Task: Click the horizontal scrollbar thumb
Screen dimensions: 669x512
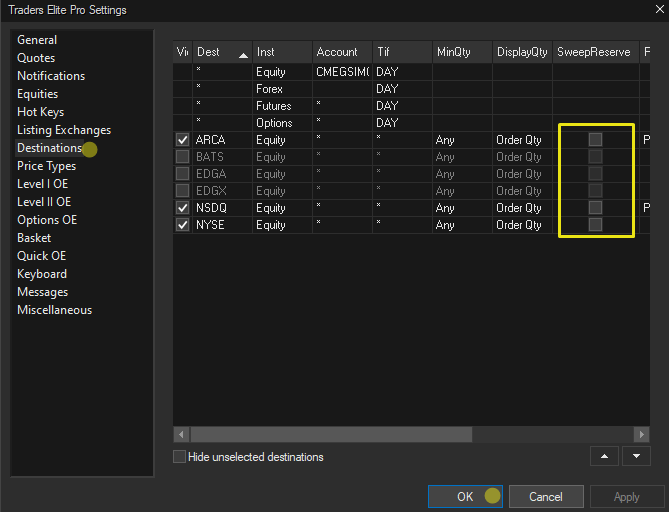Action: point(331,434)
